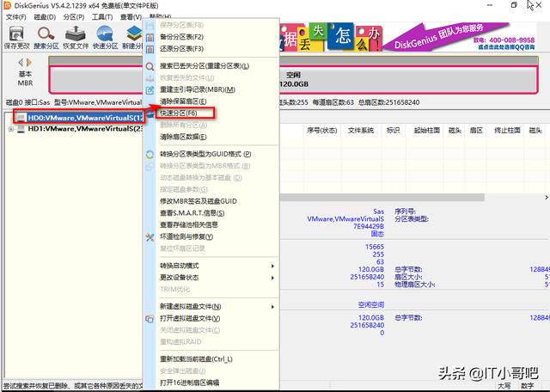Screen dimensions: 550x392
Task: Click the 搜索分区 magnifier toolbar icon
Action: pyautogui.click(x=46, y=37)
